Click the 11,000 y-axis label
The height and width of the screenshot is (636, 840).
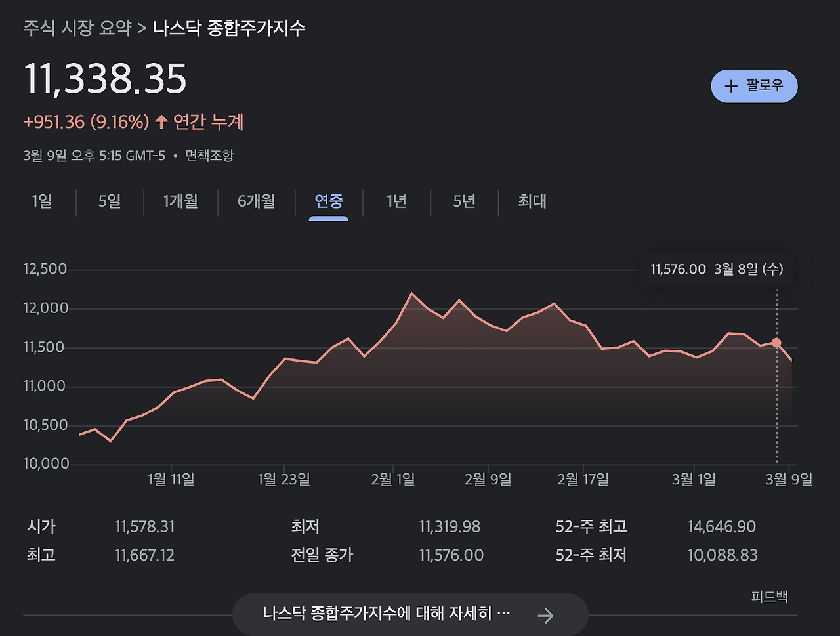[x=45, y=386]
